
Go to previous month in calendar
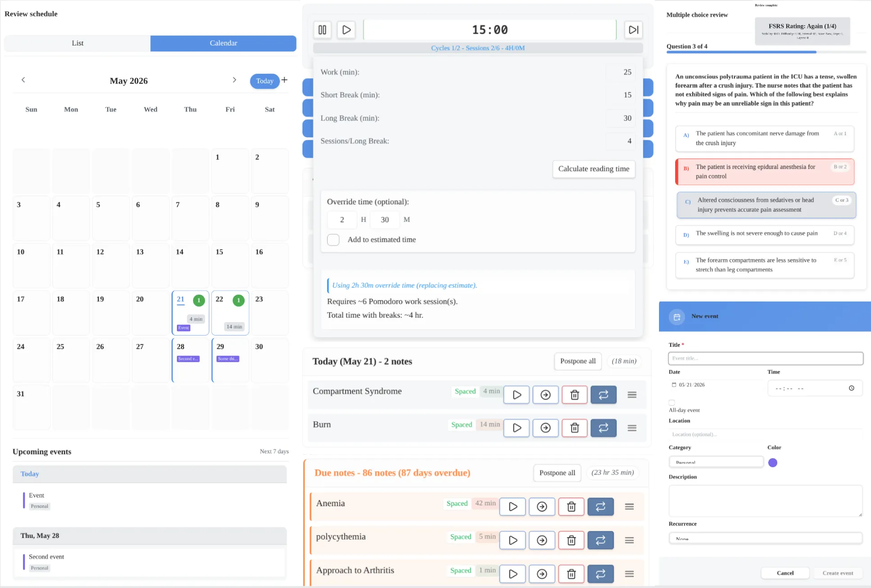23,80
